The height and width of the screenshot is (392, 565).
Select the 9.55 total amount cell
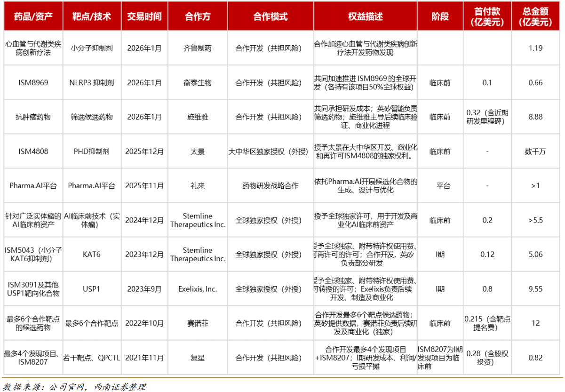535,289
